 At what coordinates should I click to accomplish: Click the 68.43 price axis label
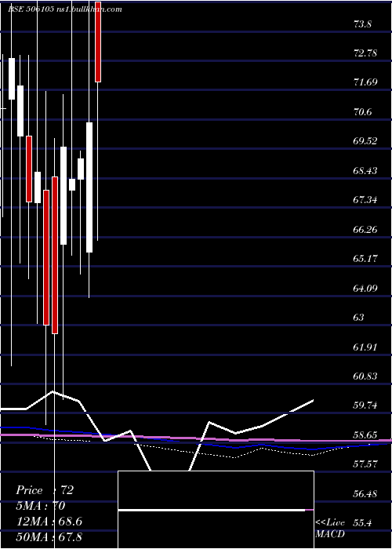click(366, 170)
